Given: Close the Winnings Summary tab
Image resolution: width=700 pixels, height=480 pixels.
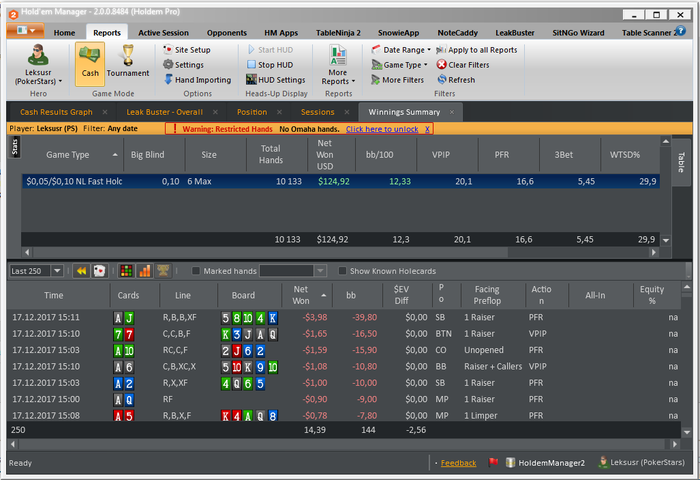Looking at the screenshot, I should pos(452,112).
